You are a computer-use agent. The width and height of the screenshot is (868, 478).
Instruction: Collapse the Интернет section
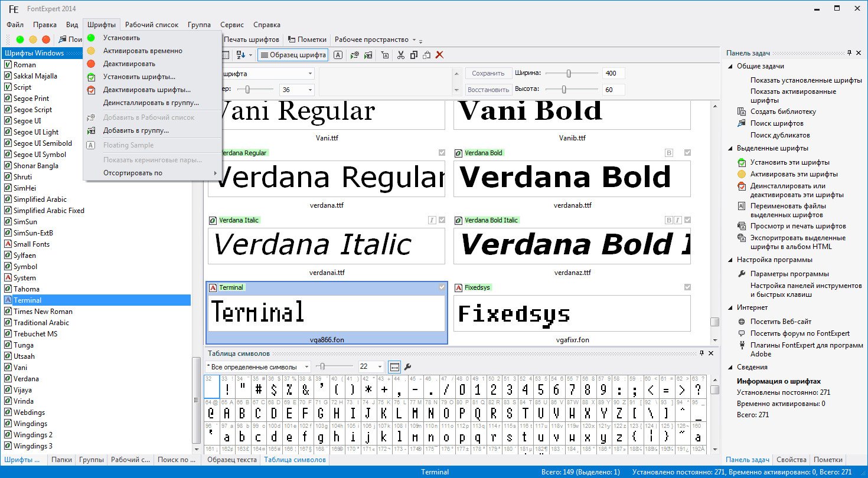tap(730, 308)
